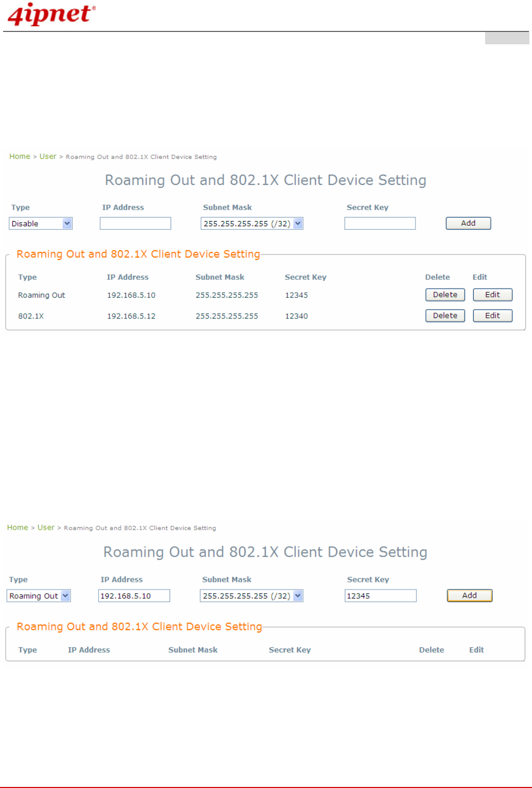Open Type dropdown showing Disable
The width and height of the screenshot is (532, 788).
[41, 223]
